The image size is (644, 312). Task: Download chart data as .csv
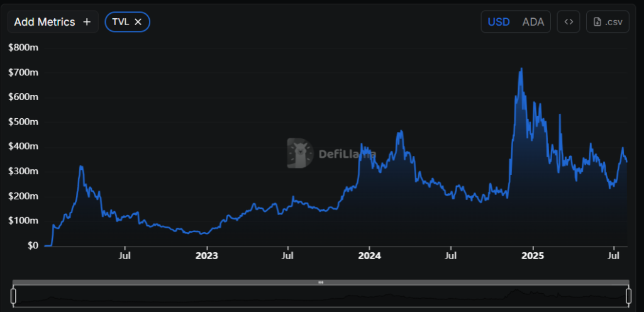(608, 22)
